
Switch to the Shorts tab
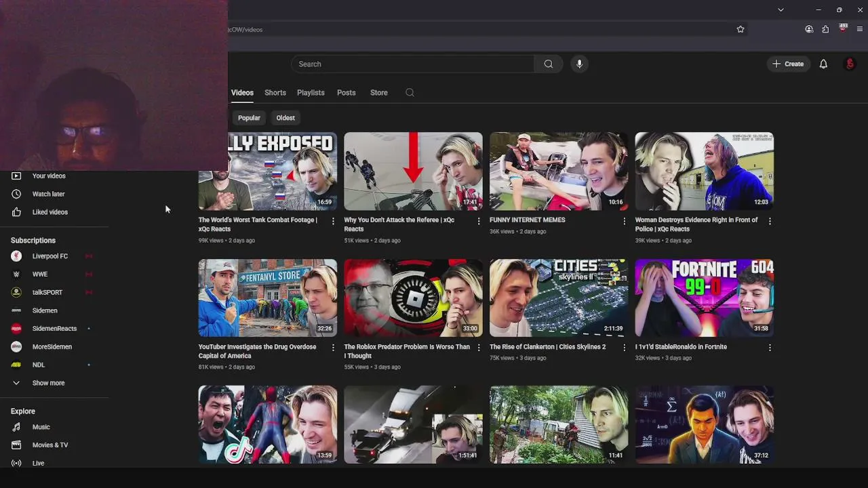click(275, 93)
